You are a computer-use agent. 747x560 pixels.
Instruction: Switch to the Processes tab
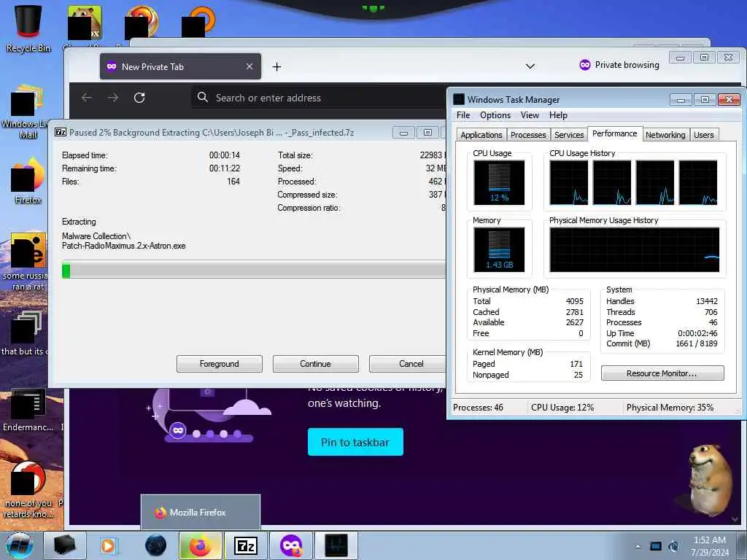click(x=528, y=135)
